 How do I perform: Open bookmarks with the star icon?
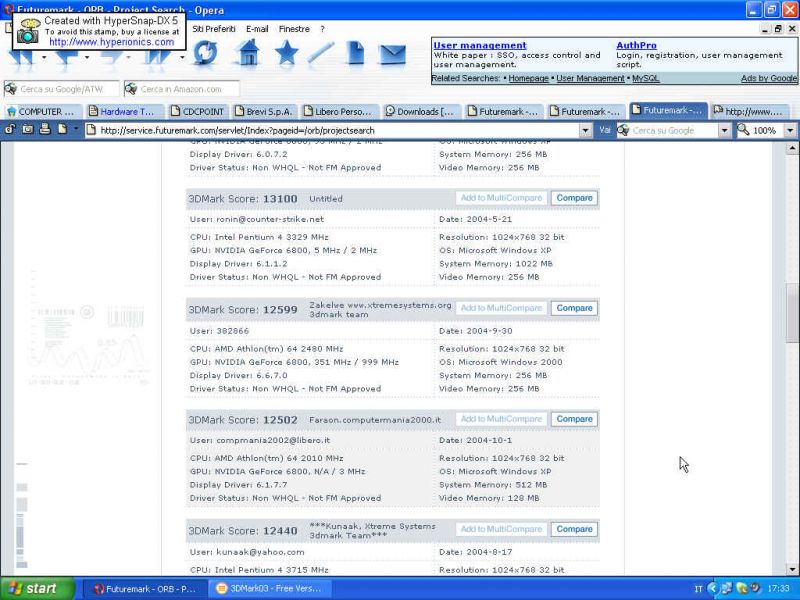pyautogui.click(x=286, y=53)
